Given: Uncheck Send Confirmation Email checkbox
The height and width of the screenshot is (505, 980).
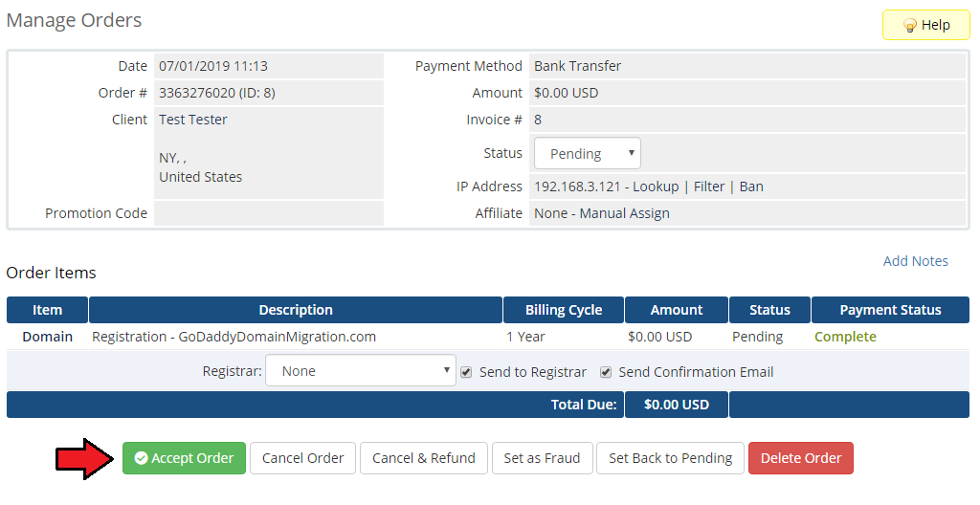Looking at the screenshot, I should coord(606,372).
